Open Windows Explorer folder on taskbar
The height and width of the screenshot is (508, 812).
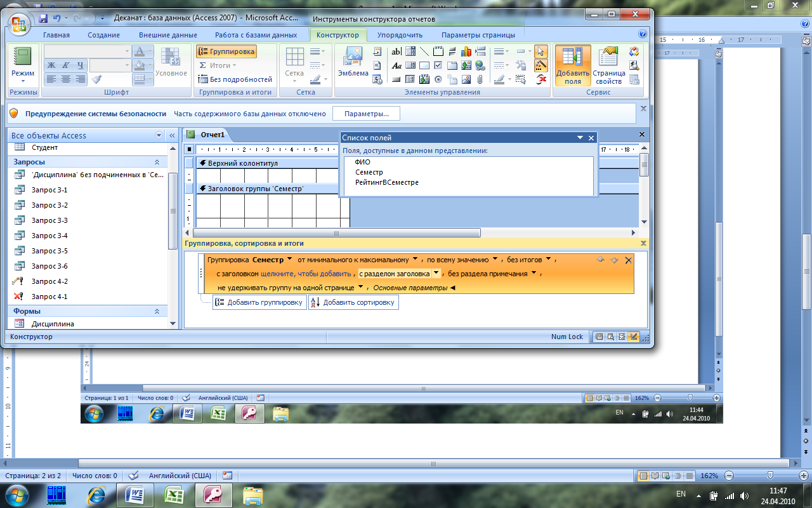point(253,494)
